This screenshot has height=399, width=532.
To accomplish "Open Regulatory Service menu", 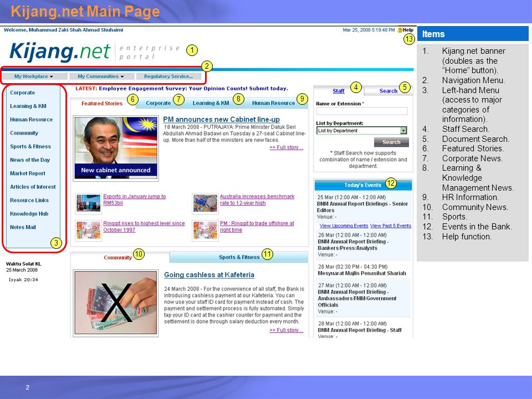I will coord(168,76).
